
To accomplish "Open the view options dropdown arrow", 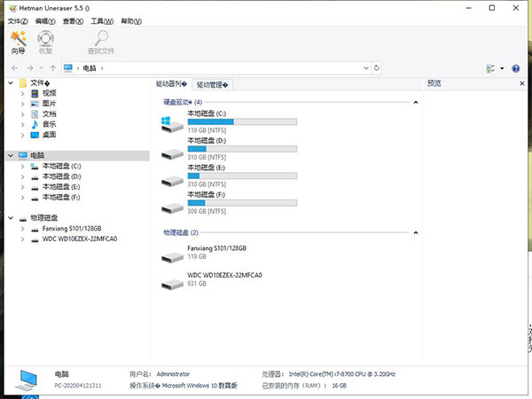I will pyautogui.click(x=502, y=68).
